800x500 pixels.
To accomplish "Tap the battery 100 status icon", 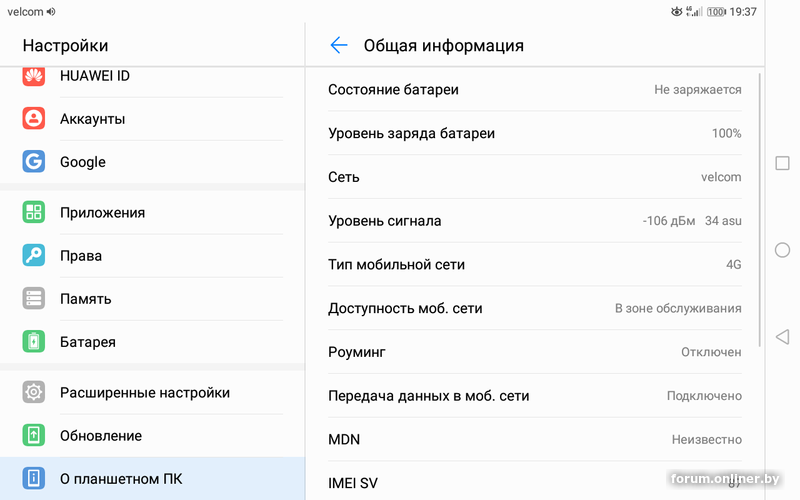I will coord(716,11).
